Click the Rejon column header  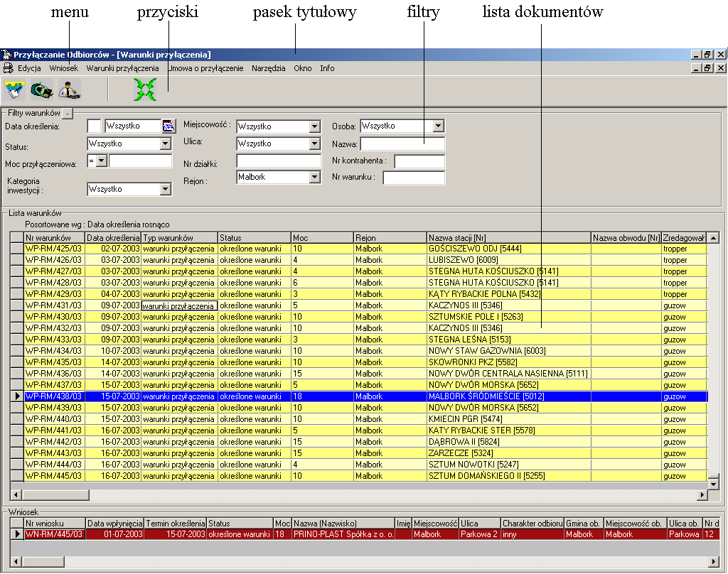click(x=390, y=237)
